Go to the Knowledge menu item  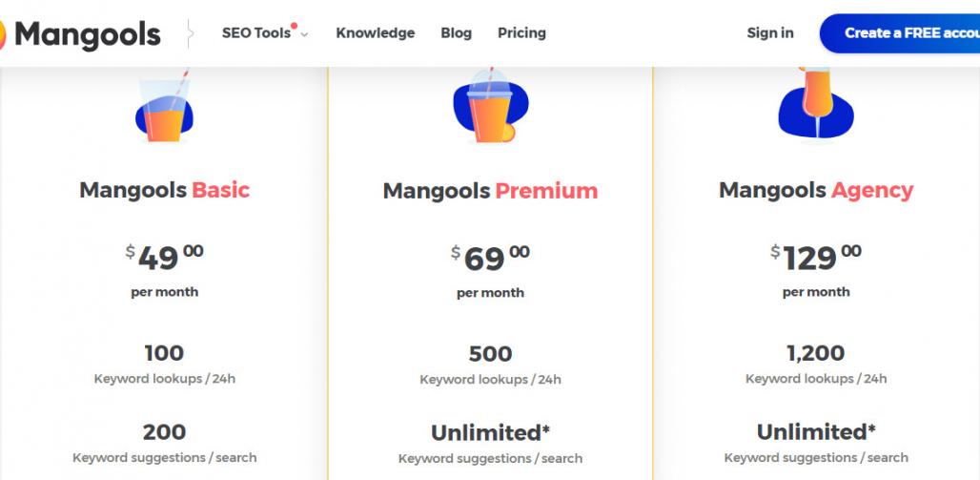click(x=375, y=33)
